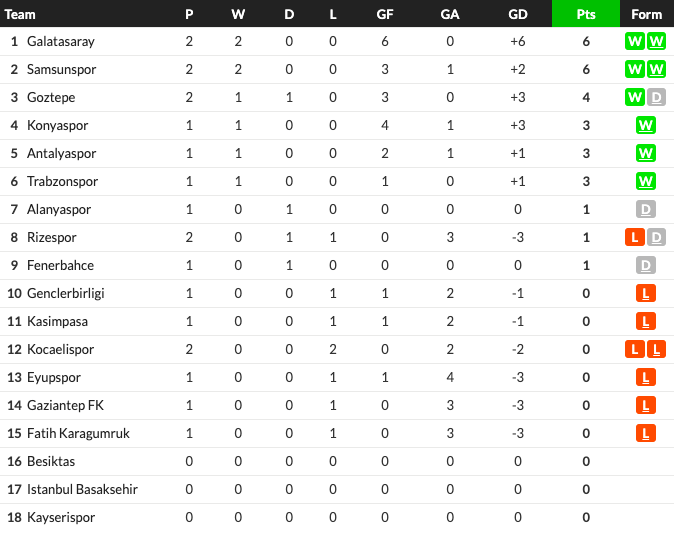Screen dimensions: 675x541
Task: Click Konyaspor's green W form badge
Action: pyautogui.click(x=646, y=125)
